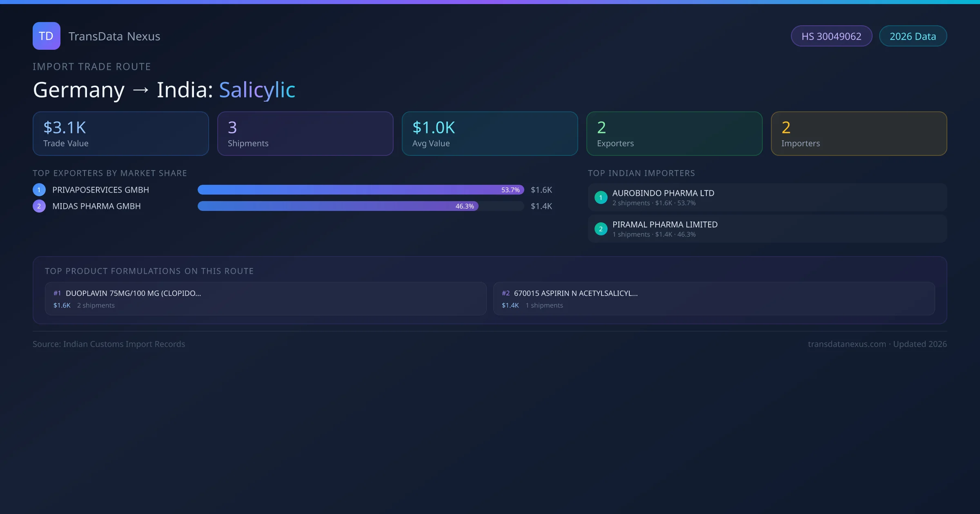
Task: Click the blue rank 1 exporter badge
Action: [x=39, y=190]
